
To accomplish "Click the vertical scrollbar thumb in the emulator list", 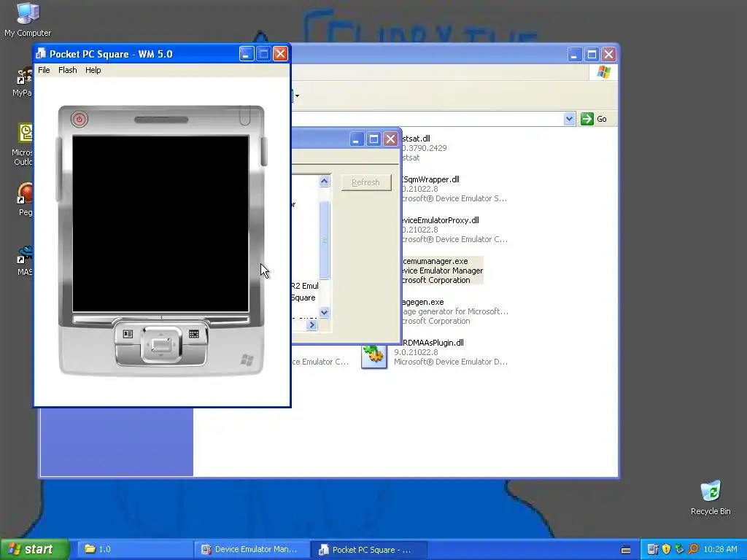I will pyautogui.click(x=325, y=241).
